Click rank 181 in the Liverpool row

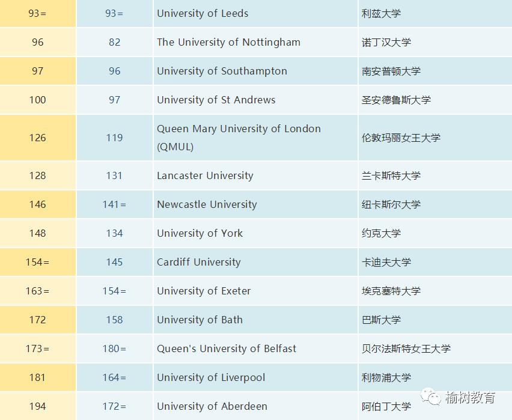pos(37,377)
